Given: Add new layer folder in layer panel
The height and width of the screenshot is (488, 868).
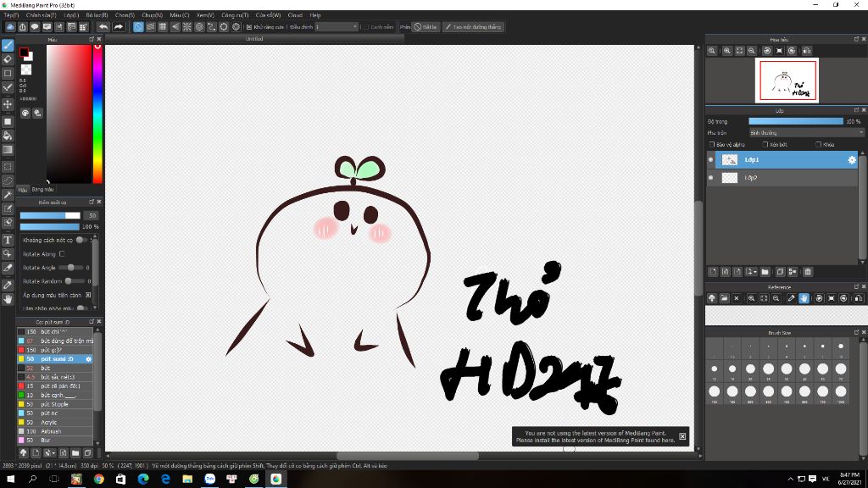Looking at the screenshot, I should pos(765,272).
